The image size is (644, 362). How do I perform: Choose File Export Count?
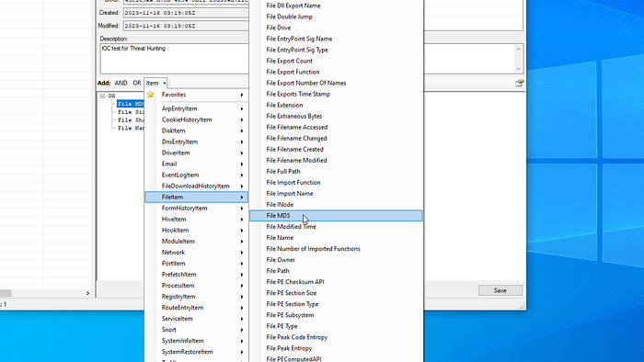tap(336, 61)
